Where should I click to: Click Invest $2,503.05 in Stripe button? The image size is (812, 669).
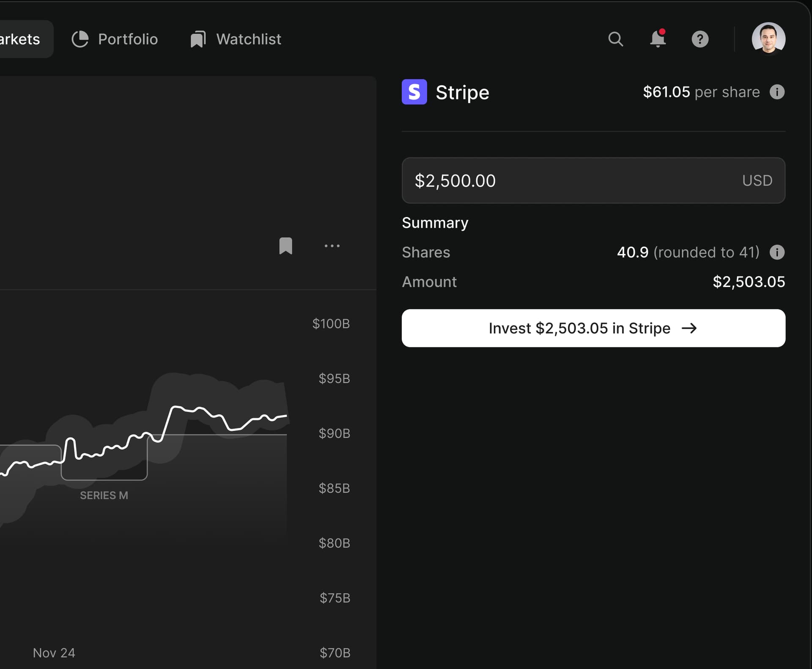click(593, 328)
